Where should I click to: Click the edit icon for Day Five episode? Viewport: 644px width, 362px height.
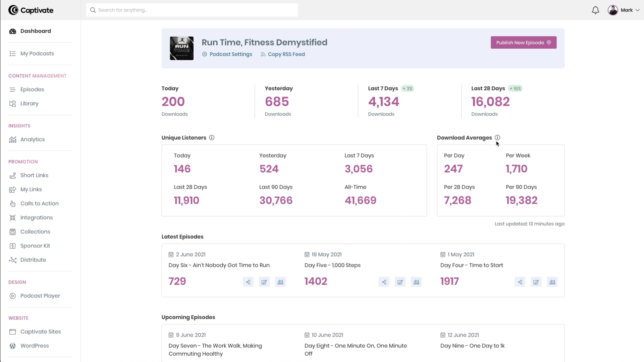pos(400,282)
